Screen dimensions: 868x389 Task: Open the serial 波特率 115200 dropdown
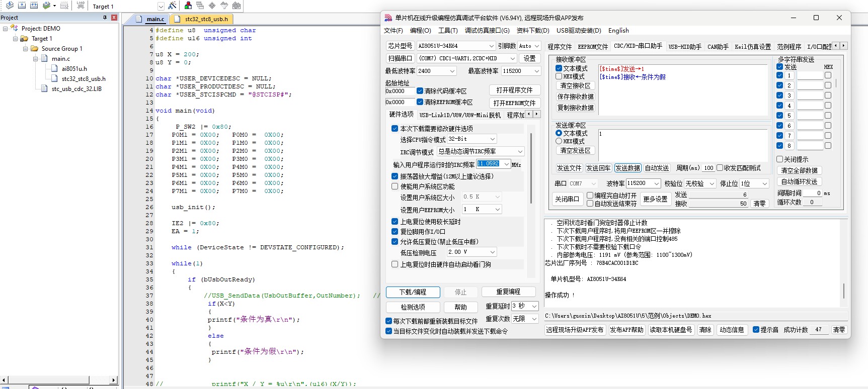(x=657, y=183)
